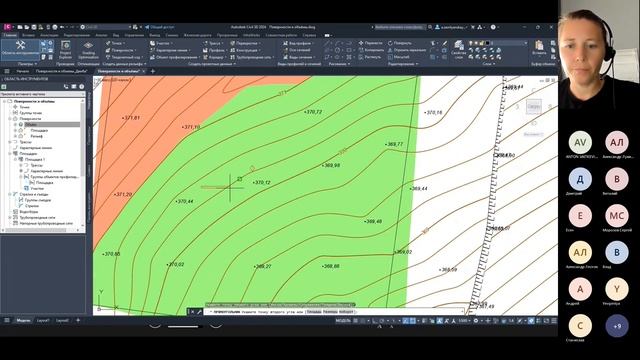Click Объект профилирования (Grading) tool

click(175, 58)
